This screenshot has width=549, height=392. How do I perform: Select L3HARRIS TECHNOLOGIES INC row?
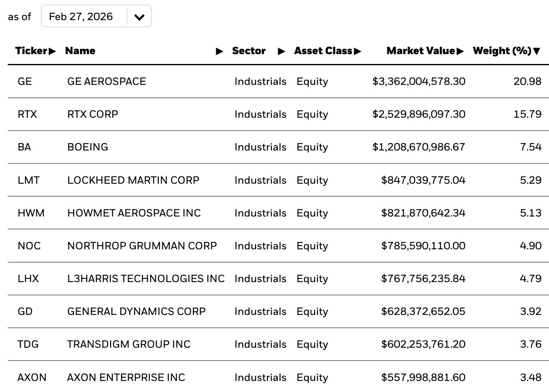pos(278,278)
